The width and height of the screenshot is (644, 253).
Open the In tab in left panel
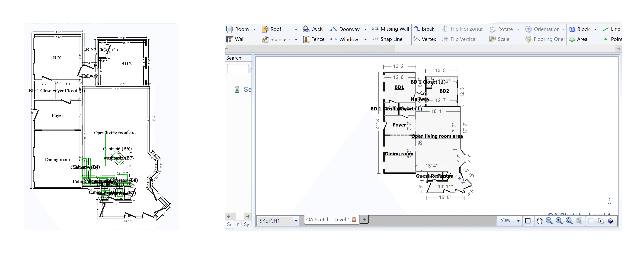[237, 225]
